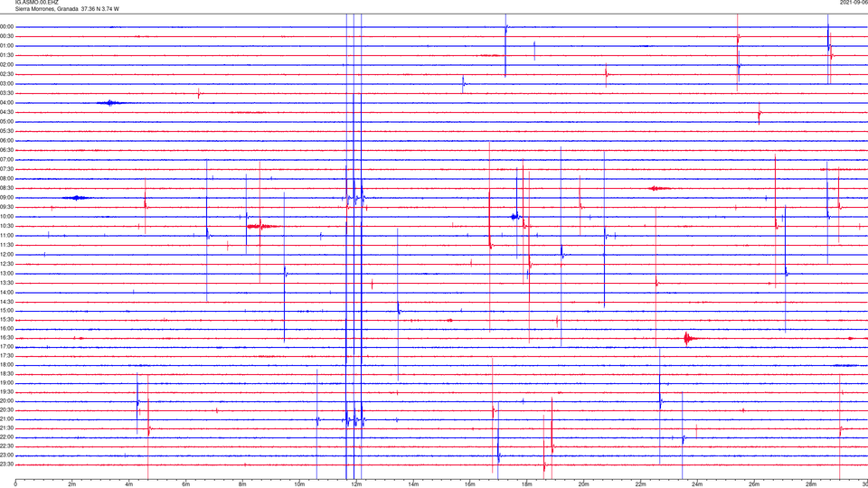Click the 18:00 row label
This screenshot has width=868, height=488.
tap(7, 365)
